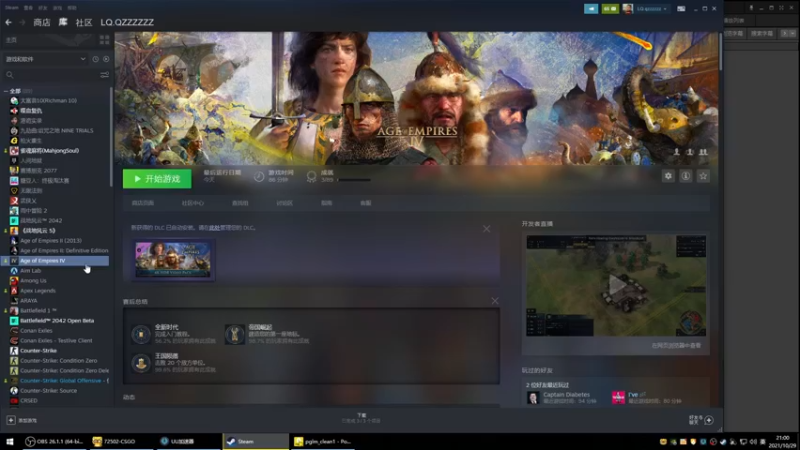Dismiss the new DLC notification

click(x=487, y=229)
